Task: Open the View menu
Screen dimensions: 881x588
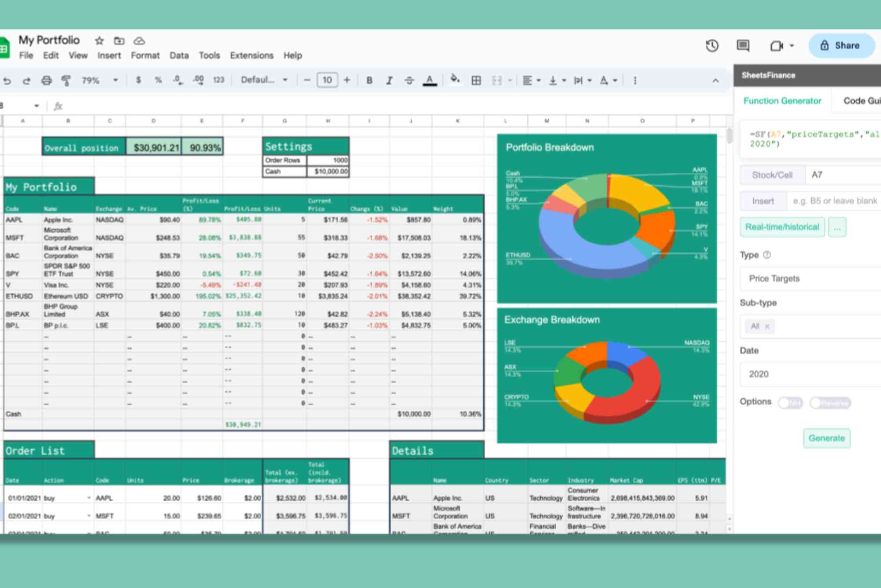Action: 78,55
